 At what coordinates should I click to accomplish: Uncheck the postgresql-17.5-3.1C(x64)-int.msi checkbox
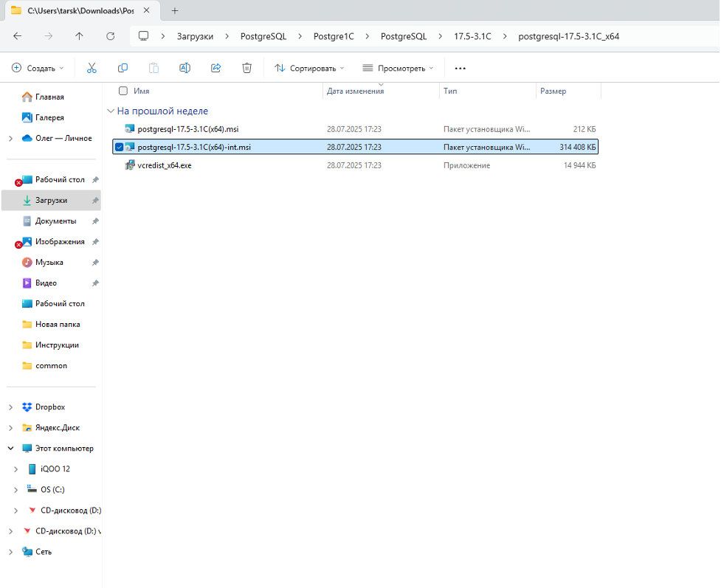coord(120,147)
